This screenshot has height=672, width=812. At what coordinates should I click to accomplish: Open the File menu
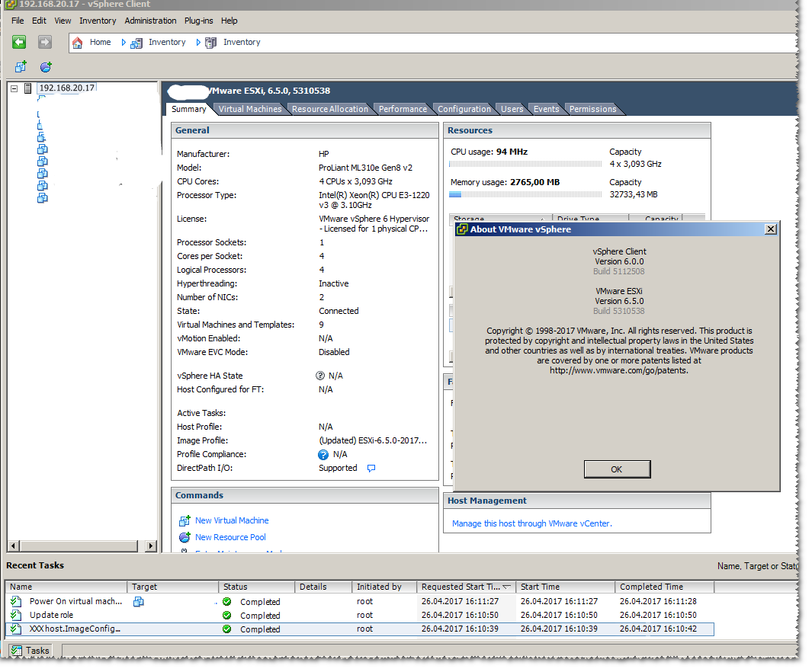(x=18, y=21)
